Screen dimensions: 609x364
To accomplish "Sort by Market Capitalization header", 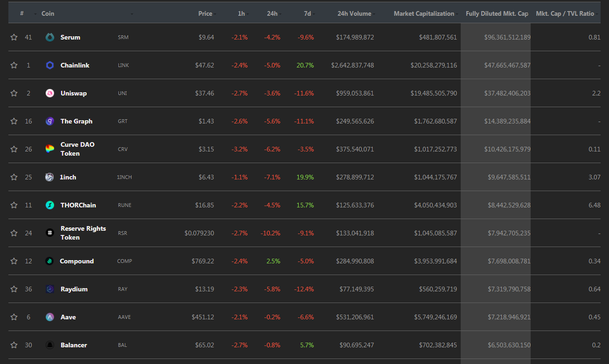I will click(424, 13).
